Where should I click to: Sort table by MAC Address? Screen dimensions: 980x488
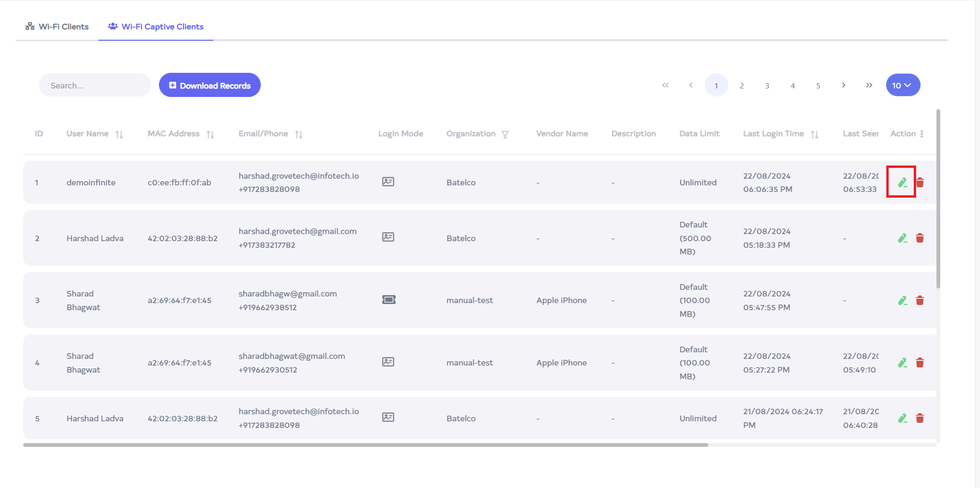click(x=210, y=134)
